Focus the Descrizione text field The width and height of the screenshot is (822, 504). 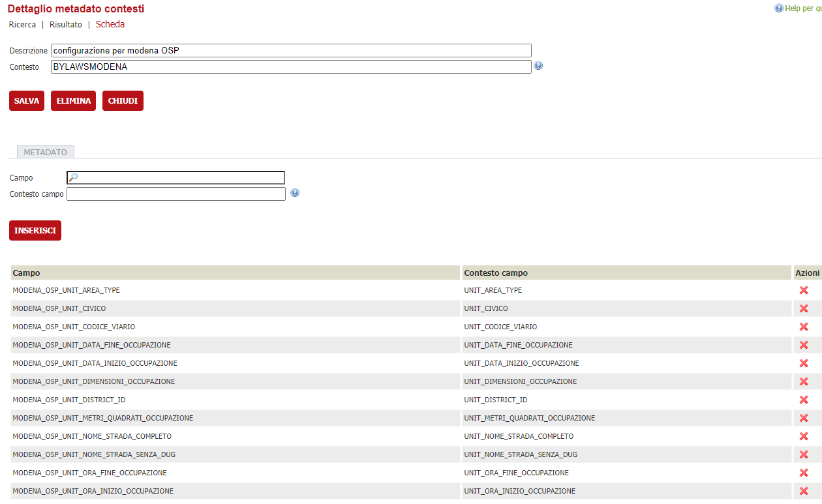[x=291, y=50]
